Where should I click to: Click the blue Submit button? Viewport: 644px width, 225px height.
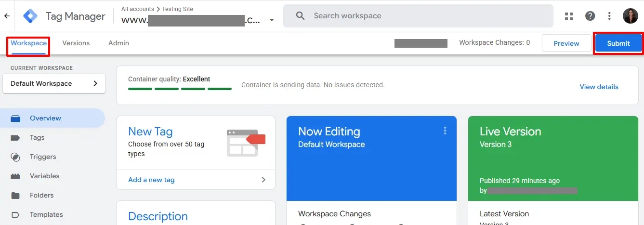pos(618,43)
